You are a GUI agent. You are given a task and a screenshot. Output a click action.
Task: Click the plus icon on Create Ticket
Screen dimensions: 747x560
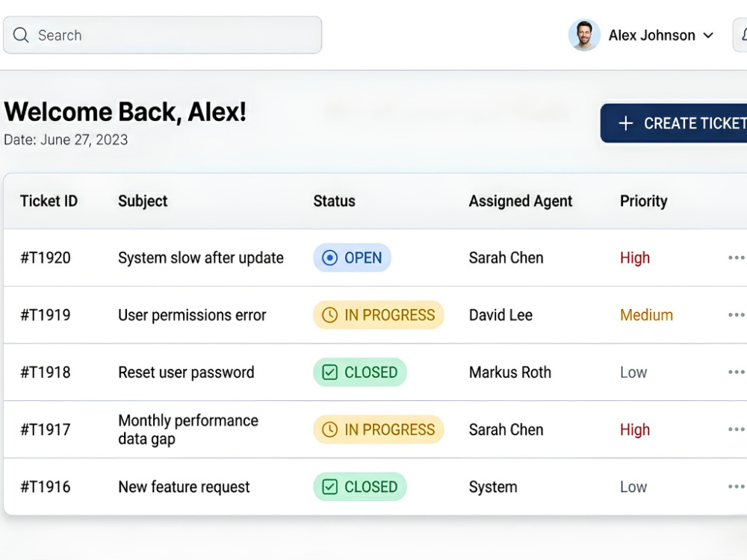click(x=625, y=123)
